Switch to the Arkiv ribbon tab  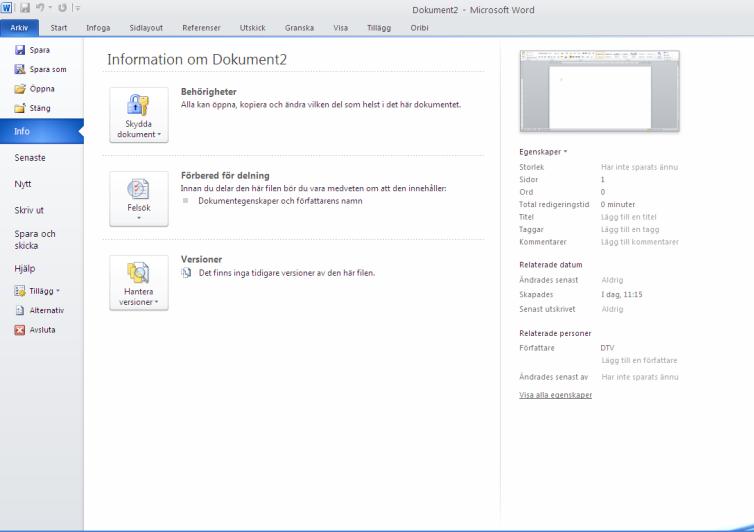[x=19, y=28]
